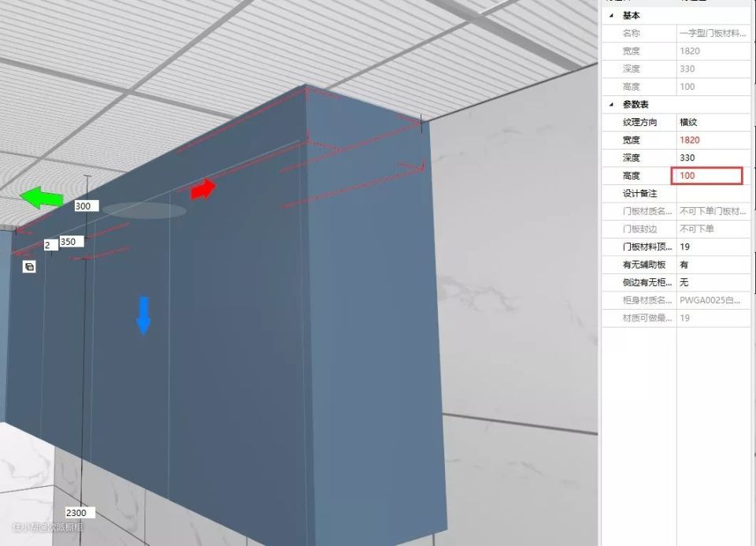Collapse the 基本 section
756x546 pixels.
point(611,16)
